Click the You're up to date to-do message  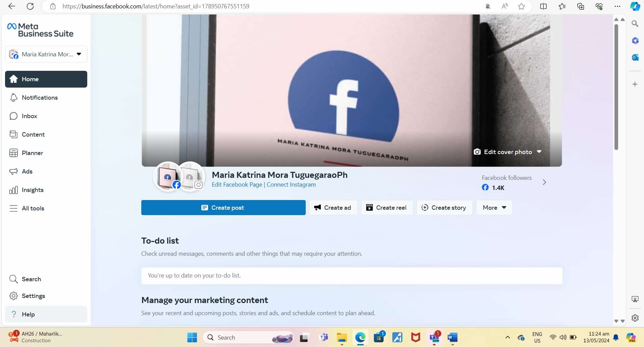point(352,276)
